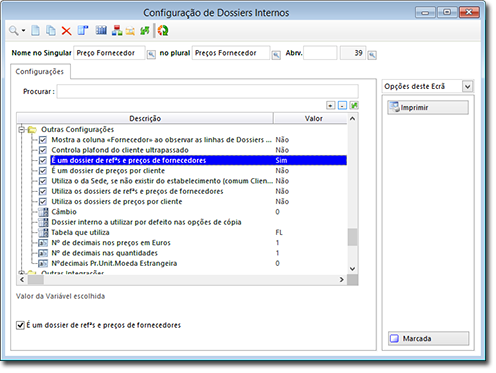Click the expand-all plus button above the list
The width and height of the screenshot is (496, 373).
[330, 106]
